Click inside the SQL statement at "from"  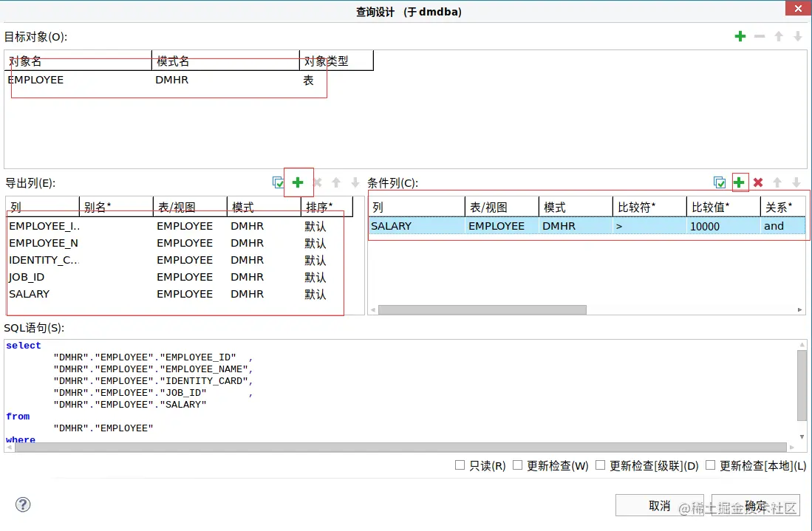pos(18,416)
